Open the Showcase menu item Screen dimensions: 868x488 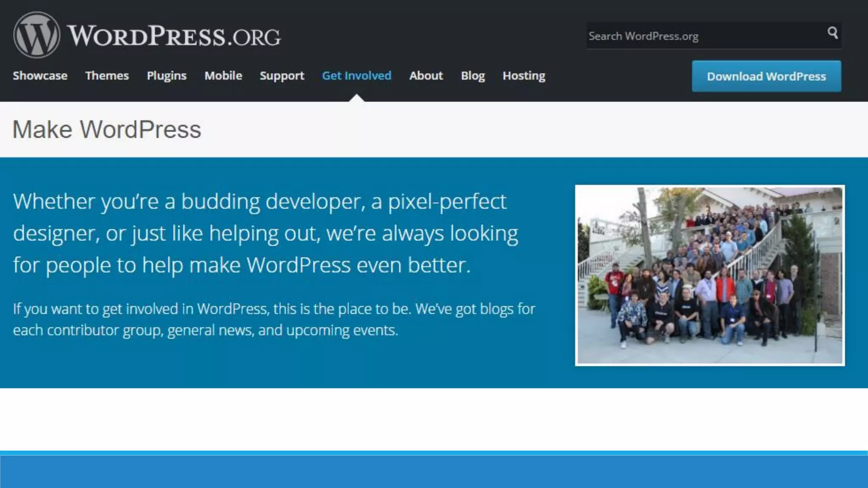point(40,75)
